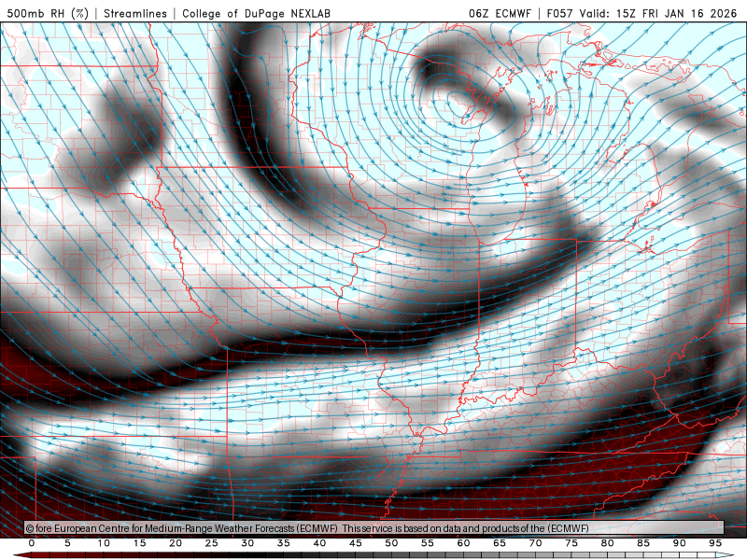747x560 pixels.
Task: Click the '85' label on the RH scale
Action: (643, 543)
